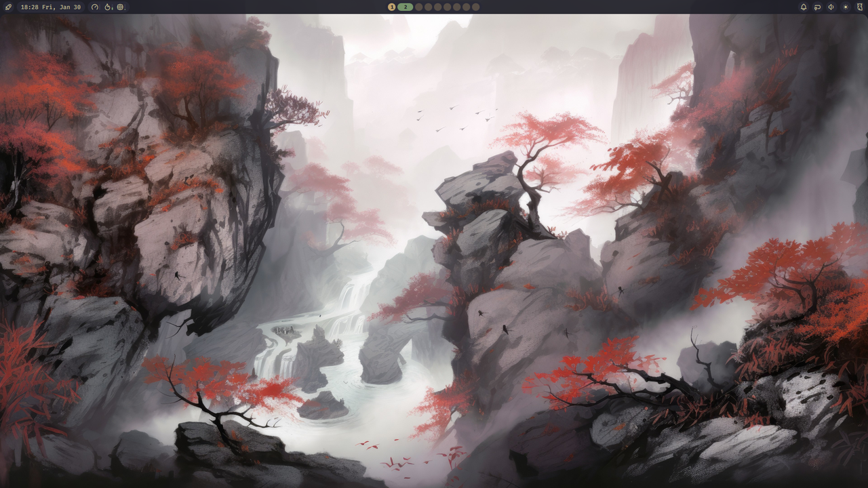The image size is (868, 488).
Task: Open notifications with the bell icon
Action: [804, 7]
